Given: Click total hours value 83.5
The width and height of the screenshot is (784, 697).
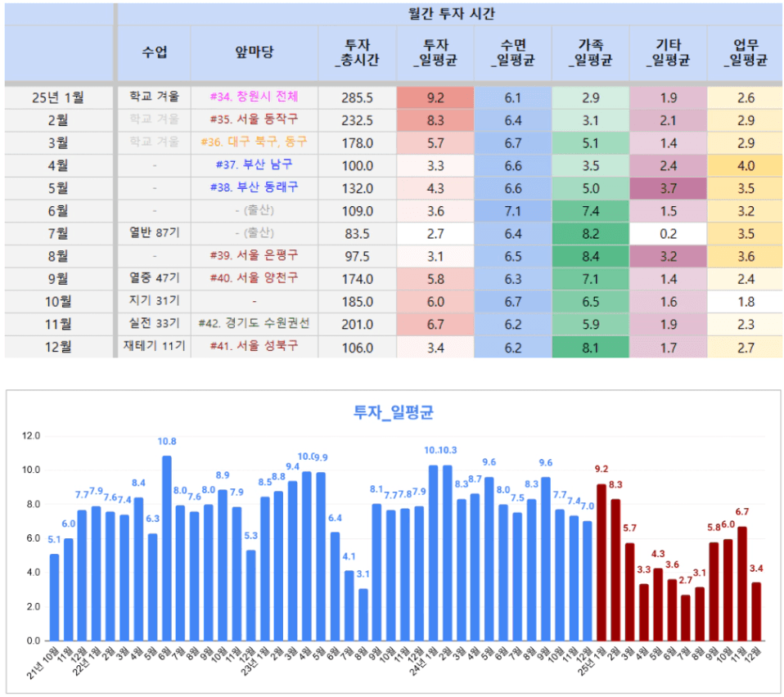Looking at the screenshot, I should click(357, 234).
